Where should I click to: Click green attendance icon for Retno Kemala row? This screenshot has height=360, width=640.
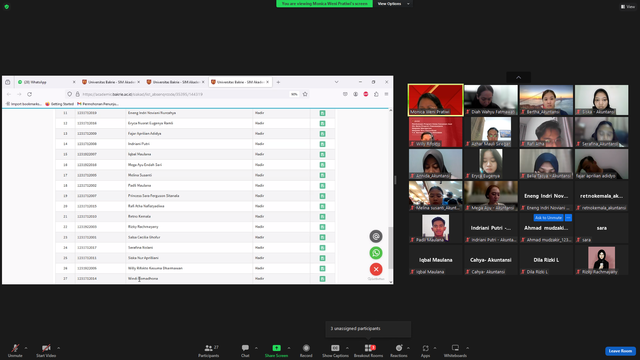click(x=322, y=217)
